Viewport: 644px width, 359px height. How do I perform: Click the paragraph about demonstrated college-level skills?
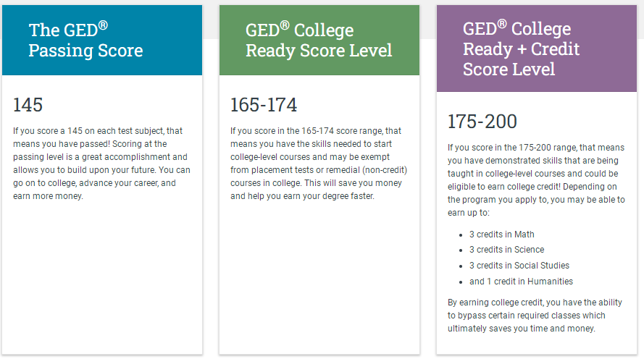point(536,180)
